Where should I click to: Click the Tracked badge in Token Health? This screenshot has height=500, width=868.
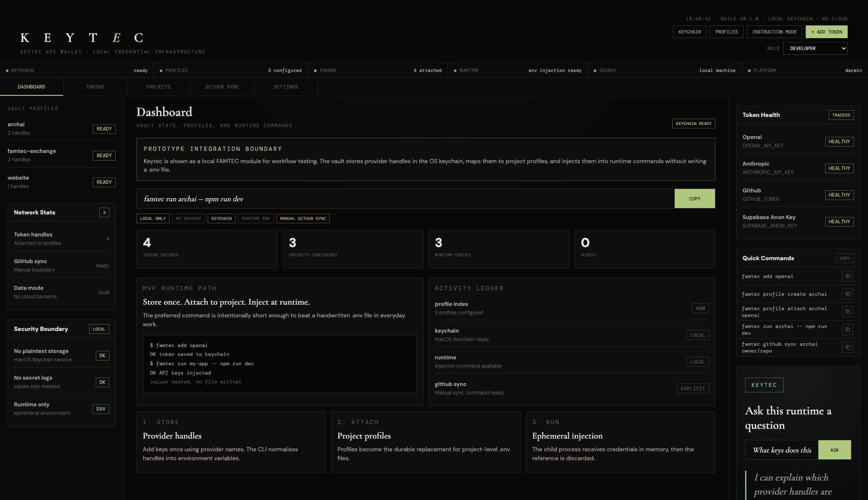(x=841, y=115)
